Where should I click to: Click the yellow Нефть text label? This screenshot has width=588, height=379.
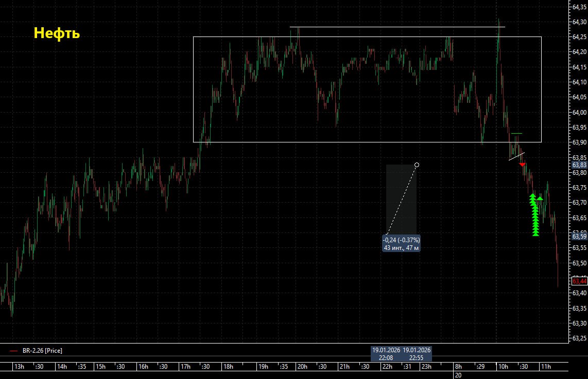(x=57, y=33)
